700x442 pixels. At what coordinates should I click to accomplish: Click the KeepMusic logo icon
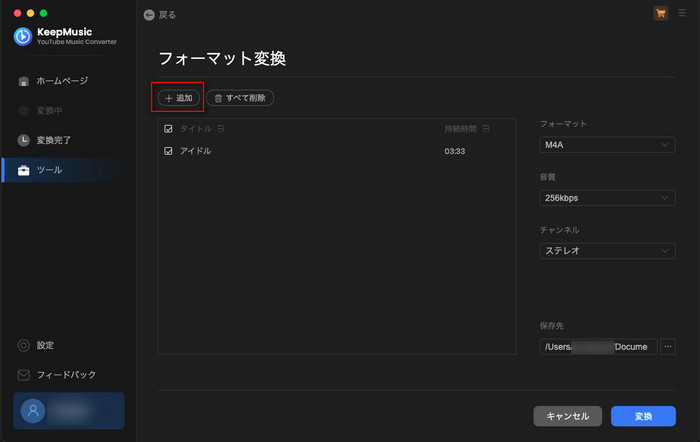coord(23,37)
